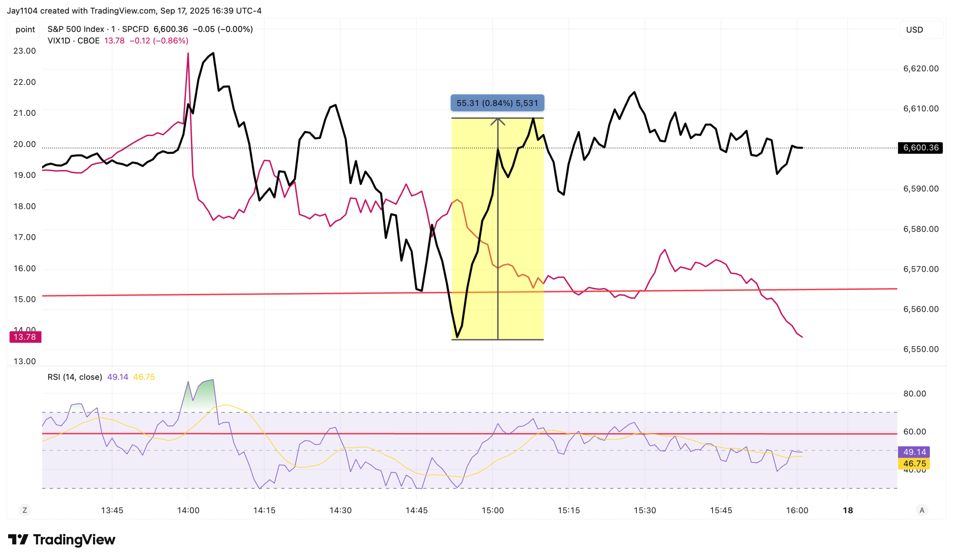Screen dimensions: 953x560
Task: Click the 55.31 (0.84%) measurement label
Action: click(x=497, y=103)
